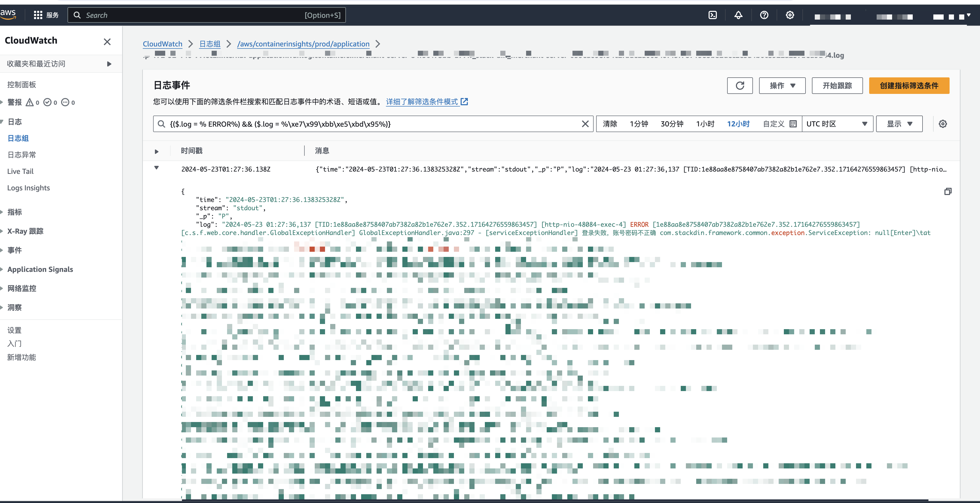Select the 自定义 custom time range
Image resolution: width=980 pixels, height=503 pixels.
[x=774, y=124]
